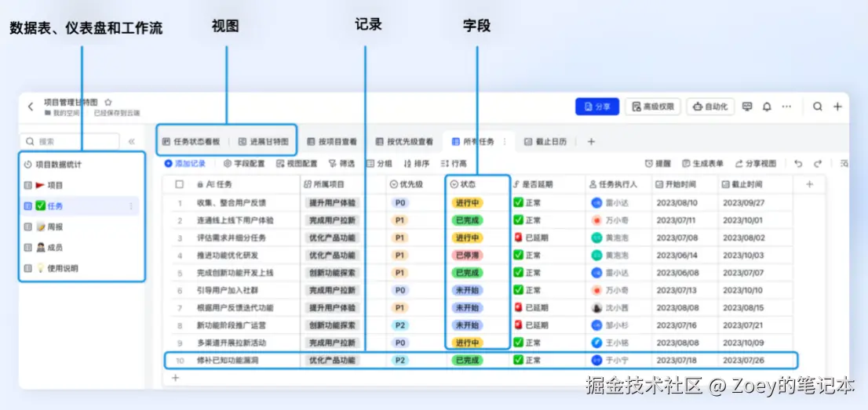Click the 开始时间 column header
The width and height of the screenshot is (868, 410).
(685, 184)
